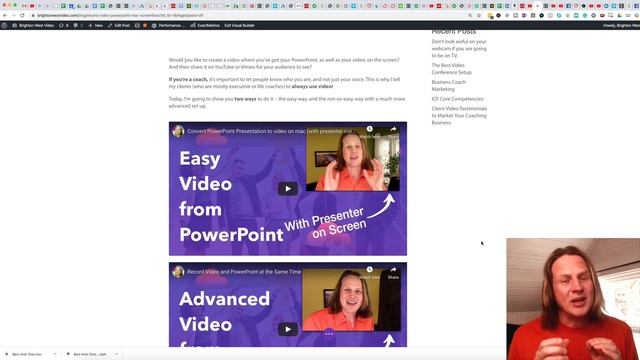Reload the page with refresh button
The height and width of the screenshot is (360, 640).
(x=22, y=16)
